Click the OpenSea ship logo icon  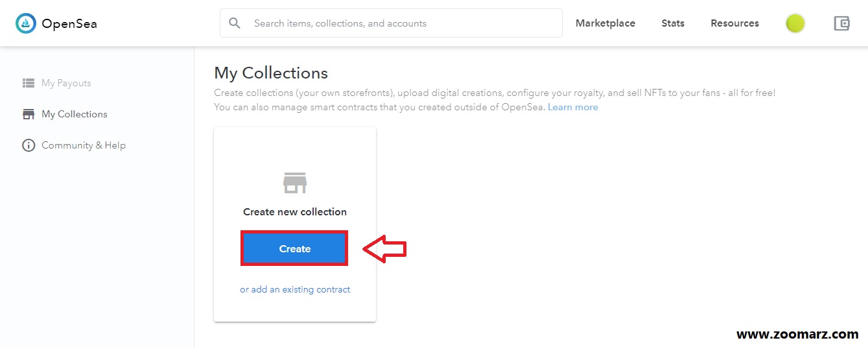[x=26, y=23]
